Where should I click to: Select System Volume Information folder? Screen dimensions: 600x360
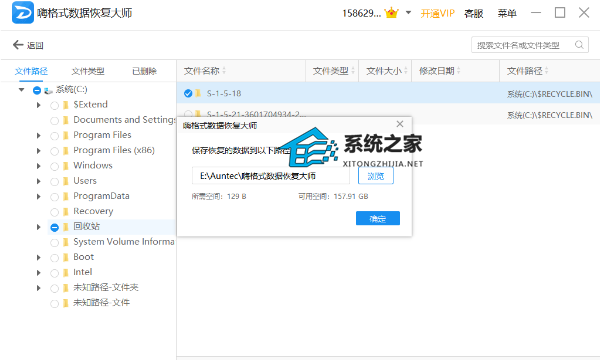pos(124,242)
